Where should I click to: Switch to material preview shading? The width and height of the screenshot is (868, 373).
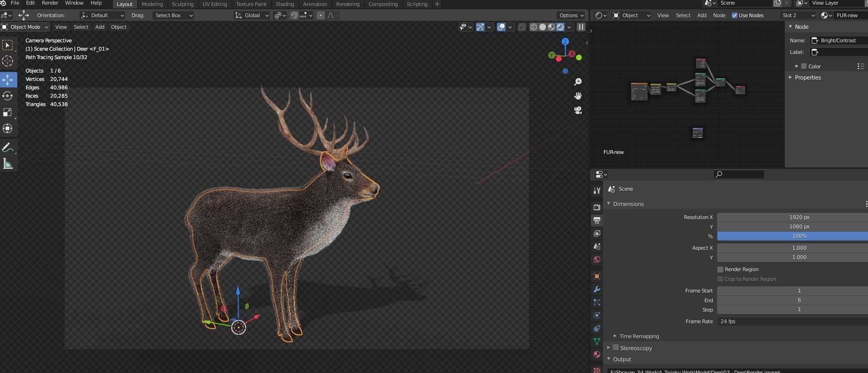point(551,27)
